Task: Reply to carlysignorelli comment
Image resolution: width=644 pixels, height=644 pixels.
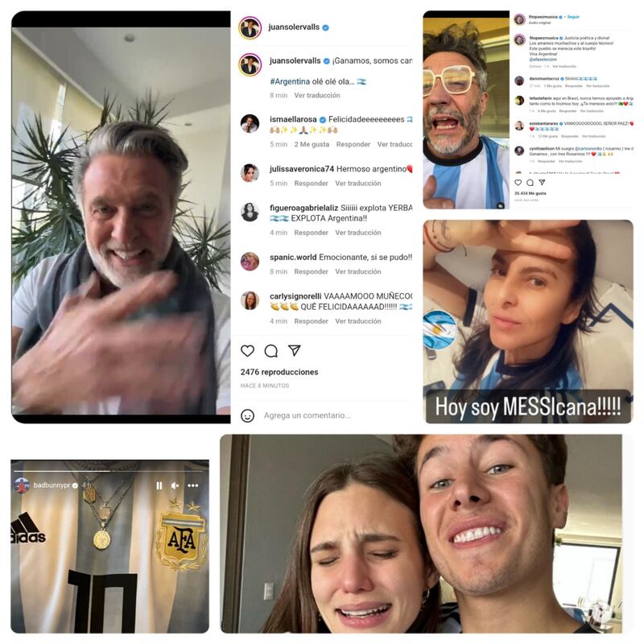Action: (311, 321)
